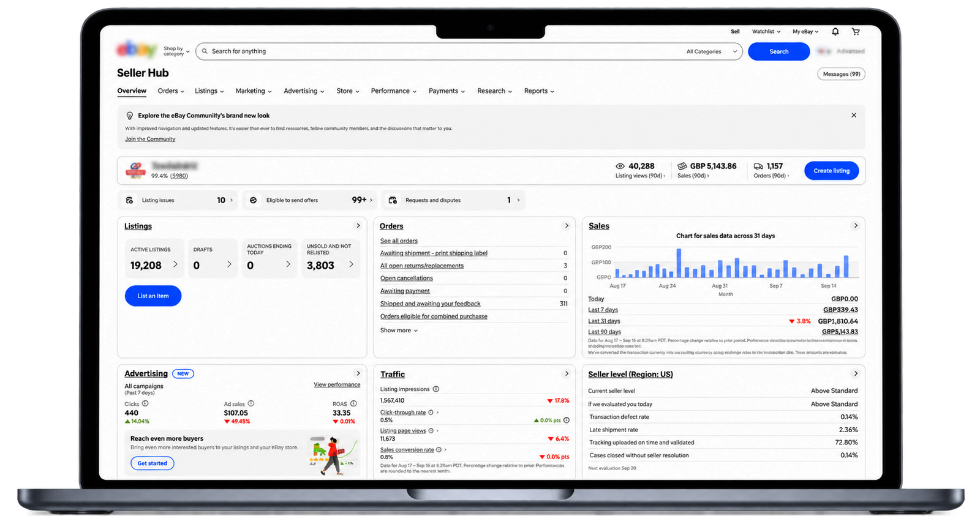
Task: Open Messages (99)
Action: (x=842, y=74)
